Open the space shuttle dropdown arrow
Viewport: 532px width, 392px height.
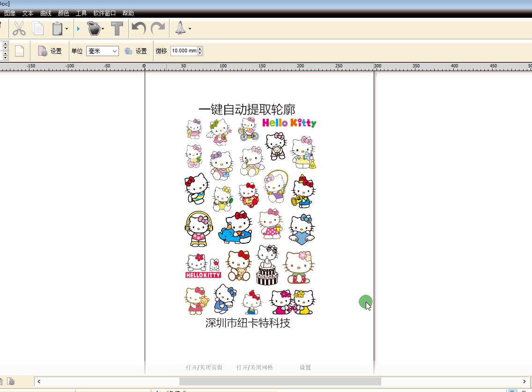coord(190,29)
